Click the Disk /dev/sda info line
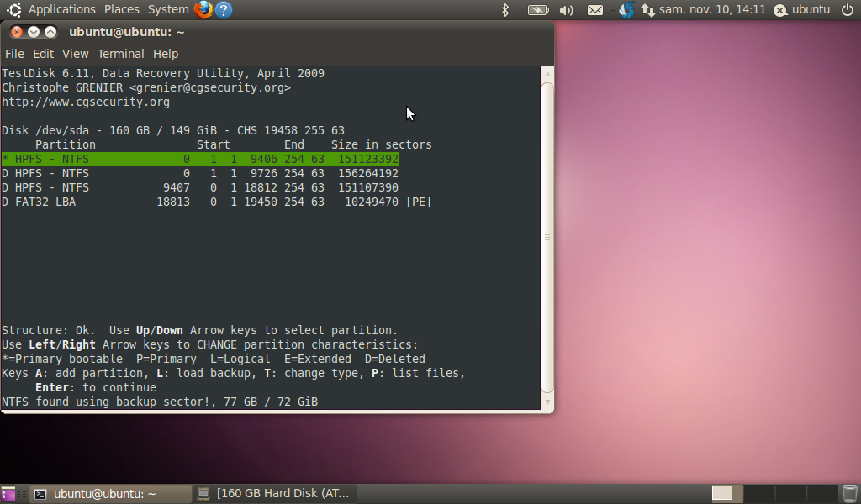The width and height of the screenshot is (861, 504). [x=173, y=130]
